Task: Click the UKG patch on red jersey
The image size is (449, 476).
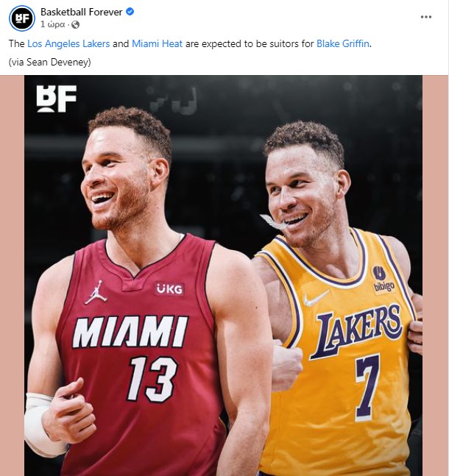Action: tap(169, 289)
